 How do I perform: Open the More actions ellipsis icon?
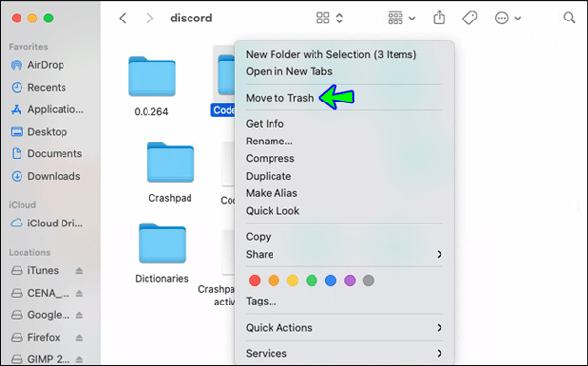pyautogui.click(x=502, y=18)
